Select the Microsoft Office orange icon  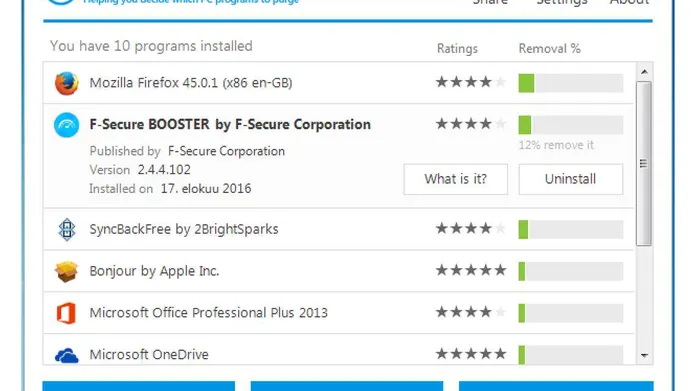[66, 313]
